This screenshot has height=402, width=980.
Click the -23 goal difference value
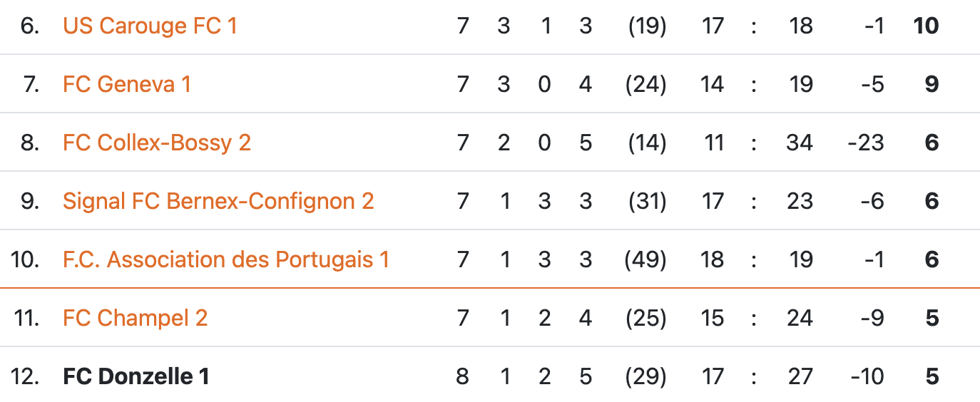click(x=866, y=143)
